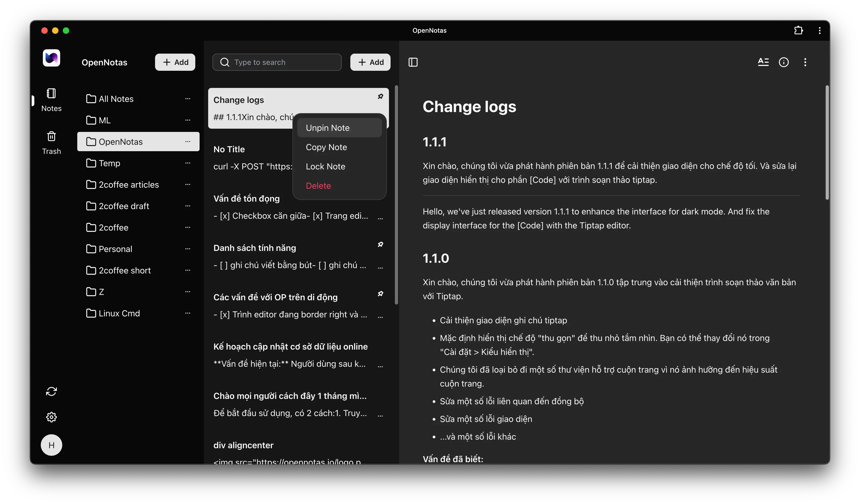The height and width of the screenshot is (504, 860).
Task: Open text formatting icon in editor toolbar
Action: click(763, 62)
